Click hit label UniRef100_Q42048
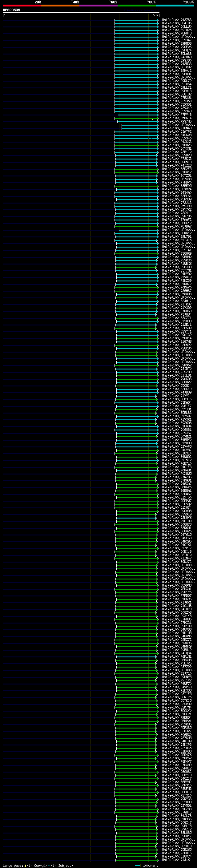 (177, 57)
